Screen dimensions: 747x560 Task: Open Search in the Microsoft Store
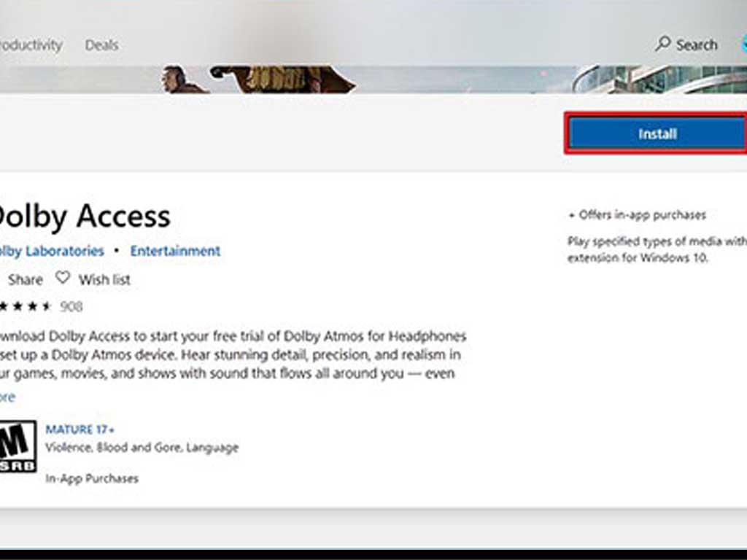pyautogui.click(x=686, y=44)
